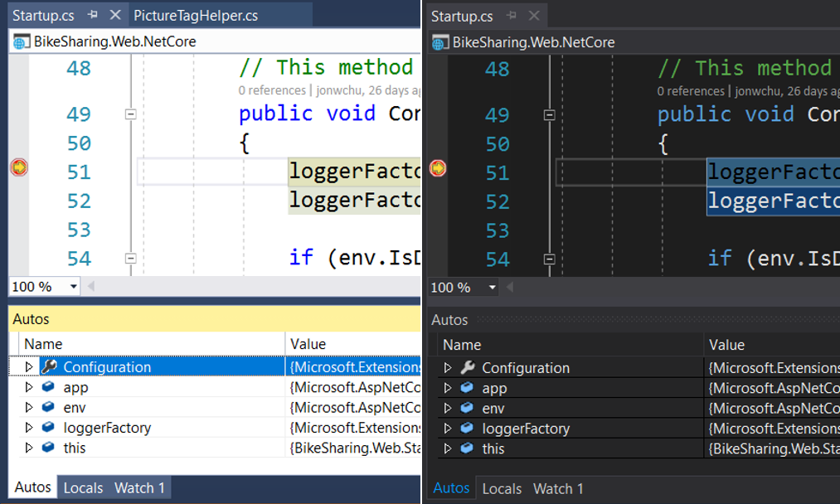Click the pin icon on the Startup.cs tab

pyautogui.click(x=91, y=14)
